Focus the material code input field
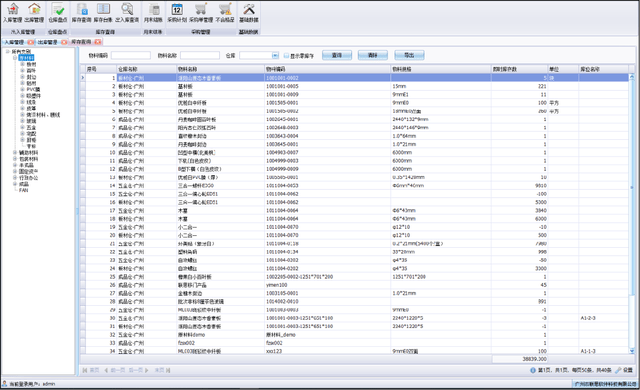The image size is (640, 390). (131, 55)
